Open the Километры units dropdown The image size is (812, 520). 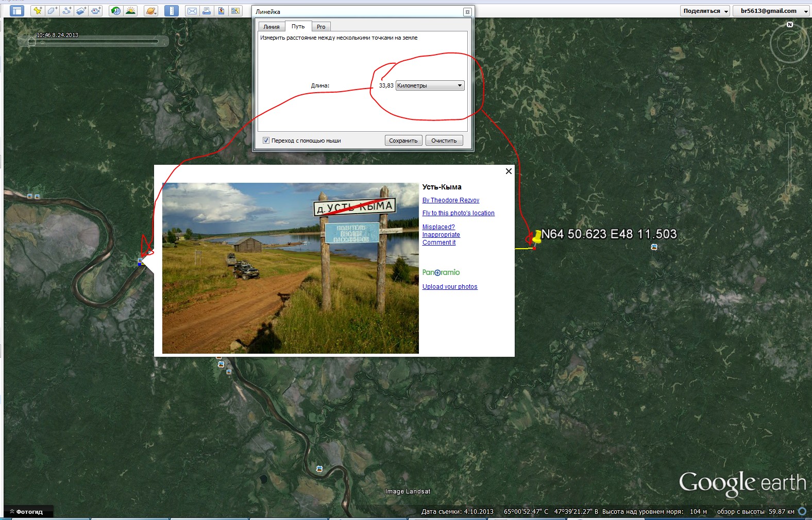430,85
